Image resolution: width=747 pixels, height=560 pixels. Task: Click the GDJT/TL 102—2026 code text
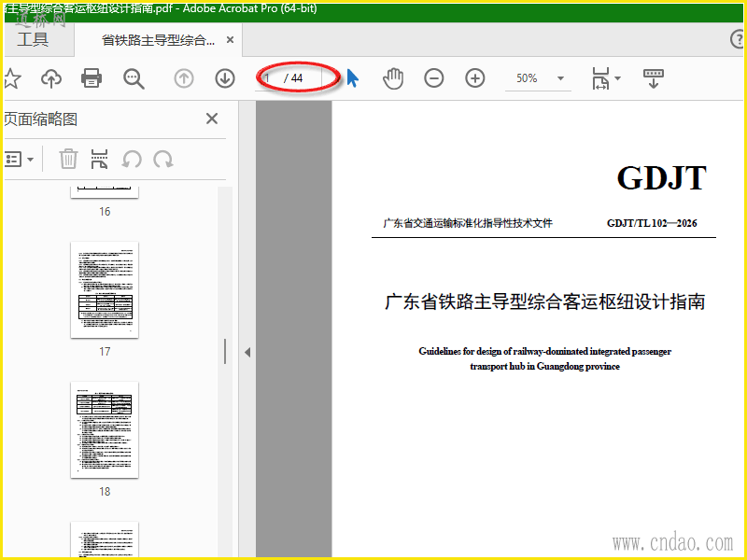point(652,223)
